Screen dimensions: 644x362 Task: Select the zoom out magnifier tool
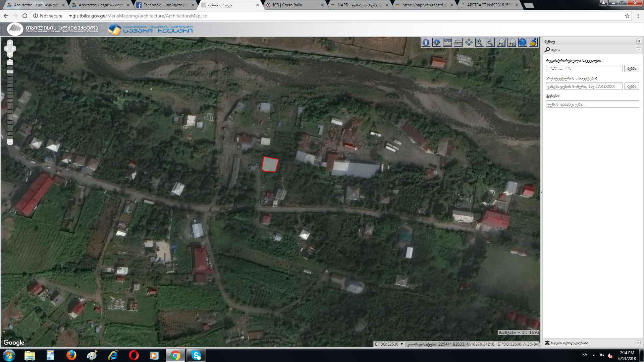tap(490, 42)
